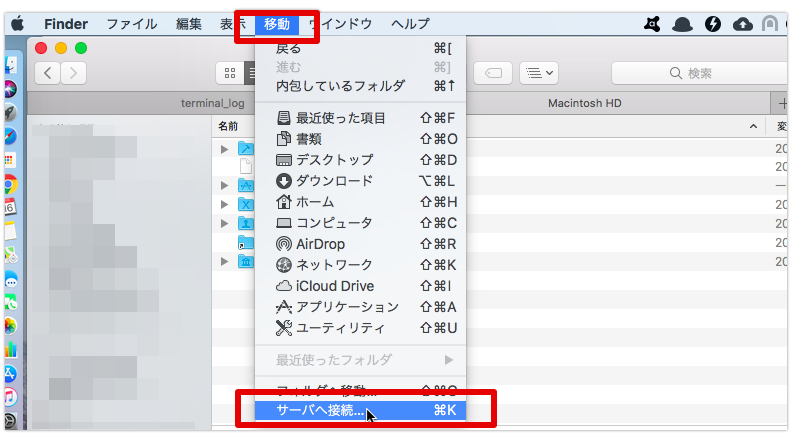792x436 pixels.
Task: Open iCloud Drive from the menu
Action: pos(361,286)
